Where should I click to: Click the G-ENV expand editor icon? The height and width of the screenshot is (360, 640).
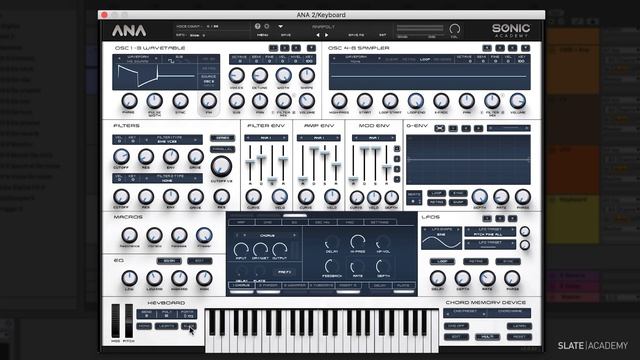coord(440,128)
